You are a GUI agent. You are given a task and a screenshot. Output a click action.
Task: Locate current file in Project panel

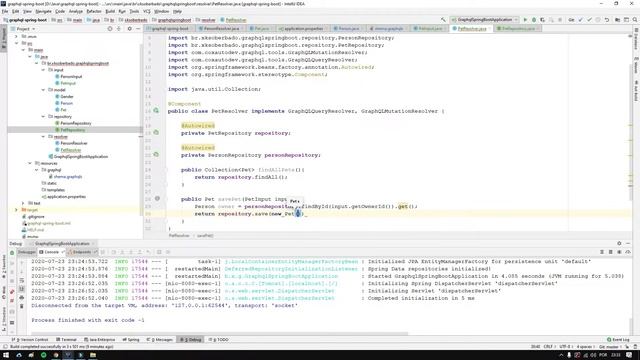[x=110, y=29]
